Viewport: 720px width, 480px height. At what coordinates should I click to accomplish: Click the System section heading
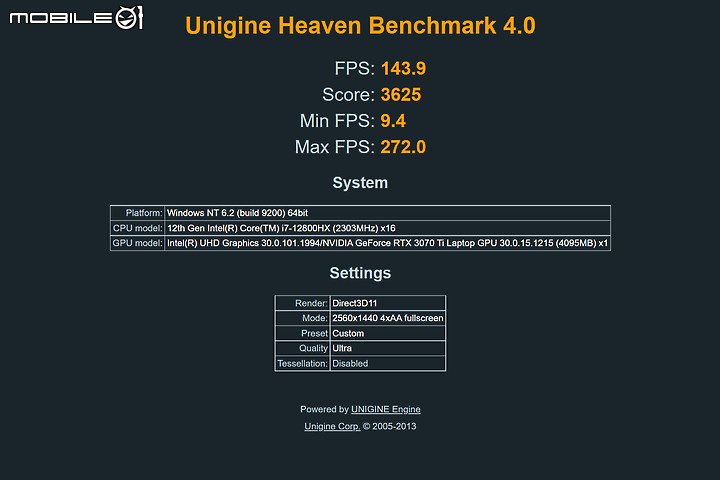[360, 182]
